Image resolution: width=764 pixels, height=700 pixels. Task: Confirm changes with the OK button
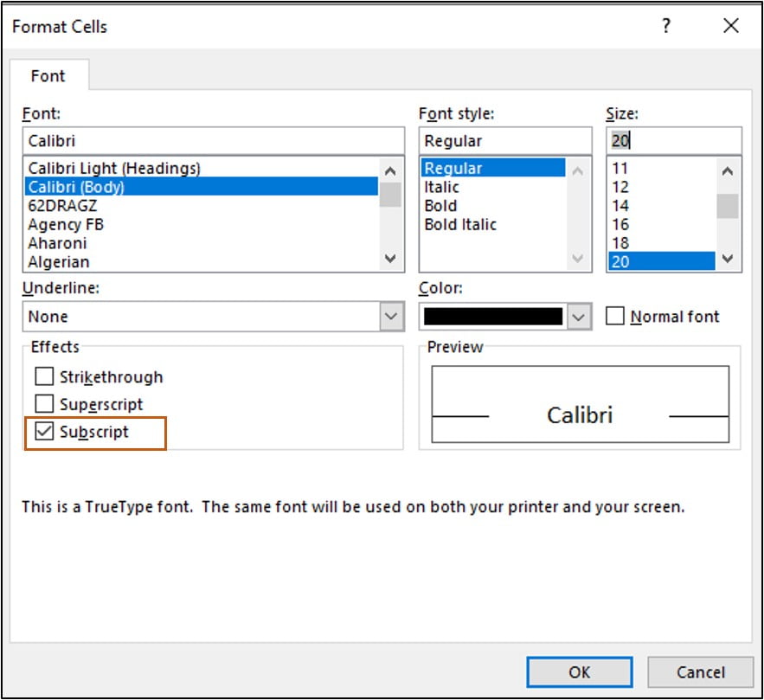tap(579, 671)
